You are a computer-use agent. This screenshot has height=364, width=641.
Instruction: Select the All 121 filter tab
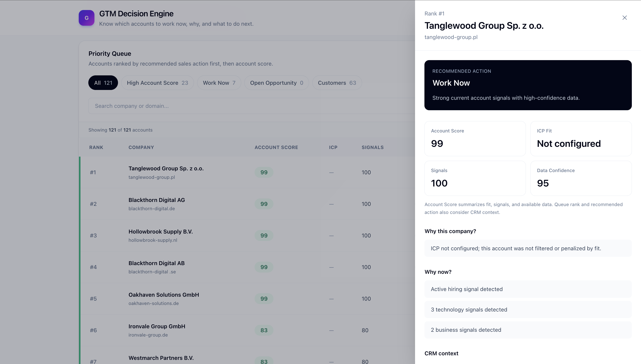pyautogui.click(x=103, y=83)
